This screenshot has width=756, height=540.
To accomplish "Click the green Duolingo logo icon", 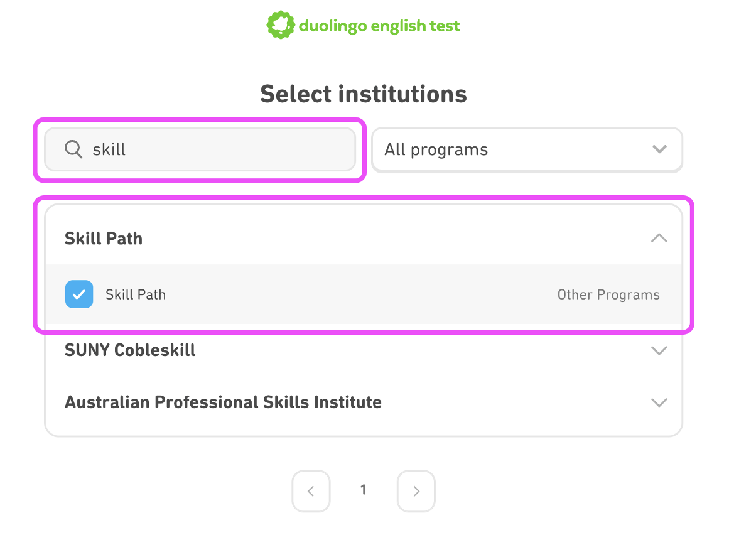I will coord(281,26).
